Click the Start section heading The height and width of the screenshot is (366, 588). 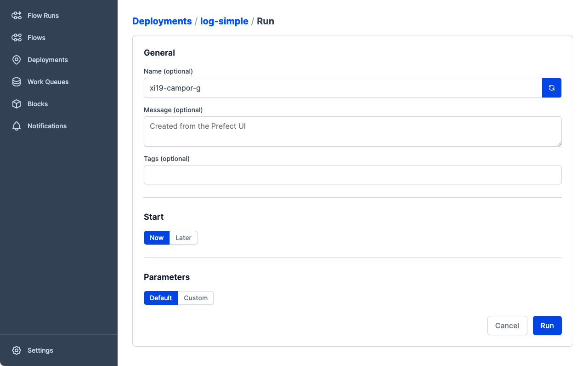pyautogui.click(x=154, y=217)
